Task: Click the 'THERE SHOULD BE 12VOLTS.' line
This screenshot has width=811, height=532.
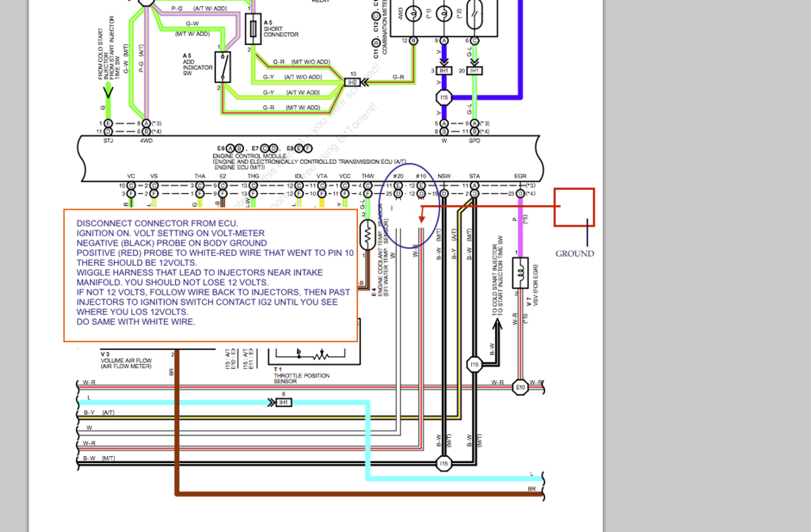Action: coord(136,263)
